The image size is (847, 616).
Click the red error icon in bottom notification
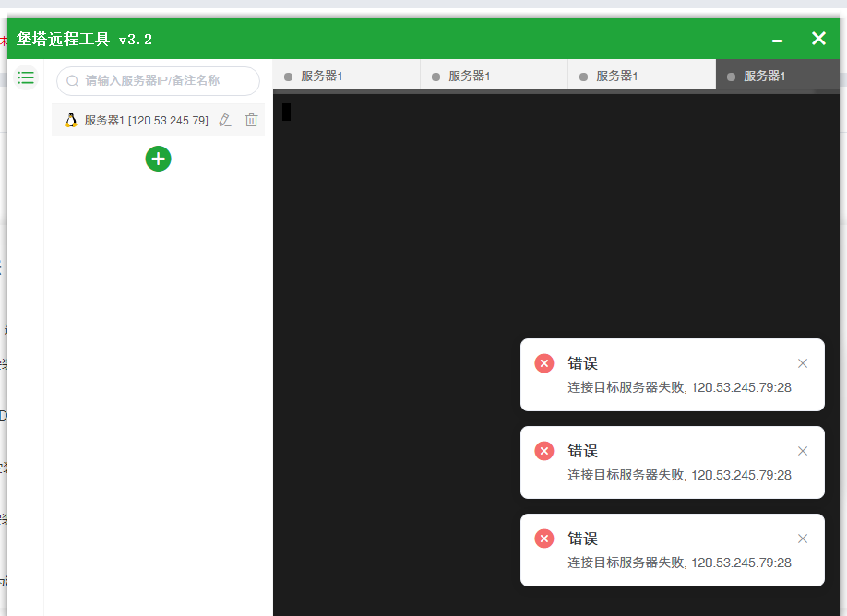point(544,539)
